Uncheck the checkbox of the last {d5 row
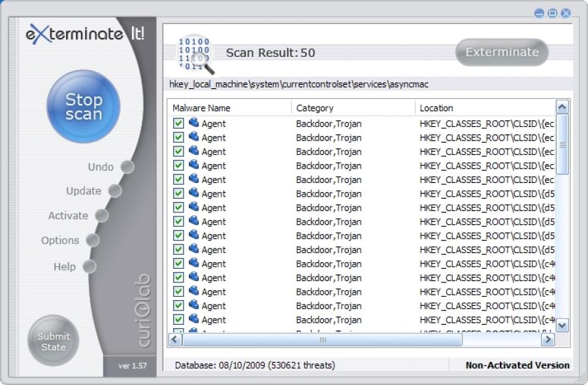This screenshot has height=385, width=588. [178, 250]
